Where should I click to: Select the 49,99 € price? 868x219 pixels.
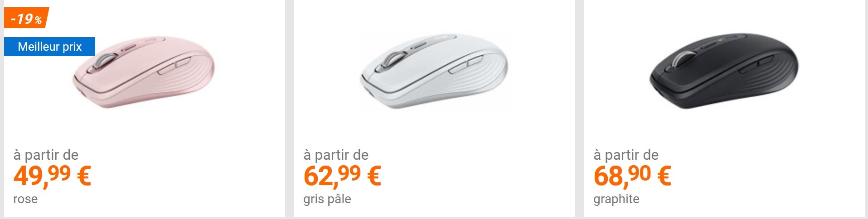tap(52, 176)
